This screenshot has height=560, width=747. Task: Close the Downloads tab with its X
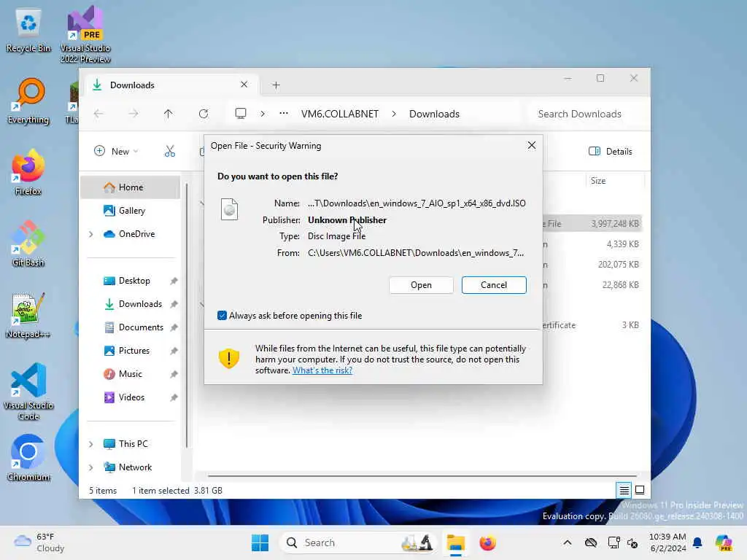(x=244, y=85)
